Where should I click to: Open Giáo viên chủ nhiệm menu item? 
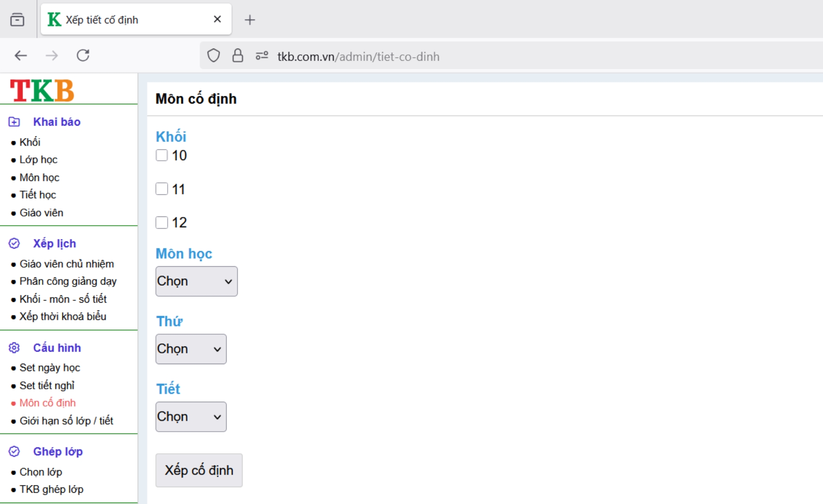coord(66,264)
